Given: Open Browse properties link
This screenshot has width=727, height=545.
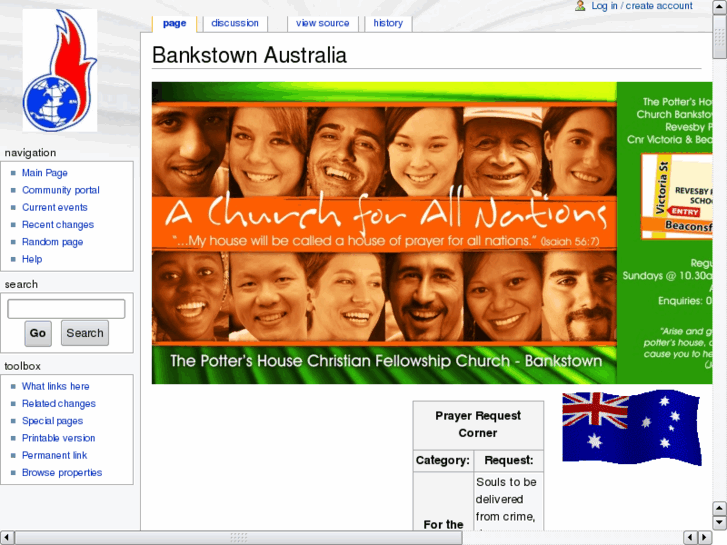Looking at the screenshot, I should pos(62,472).
